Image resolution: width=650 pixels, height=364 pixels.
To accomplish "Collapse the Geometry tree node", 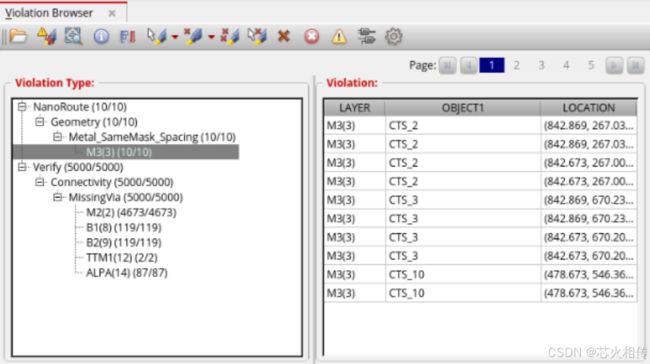I will pos(40,122).
